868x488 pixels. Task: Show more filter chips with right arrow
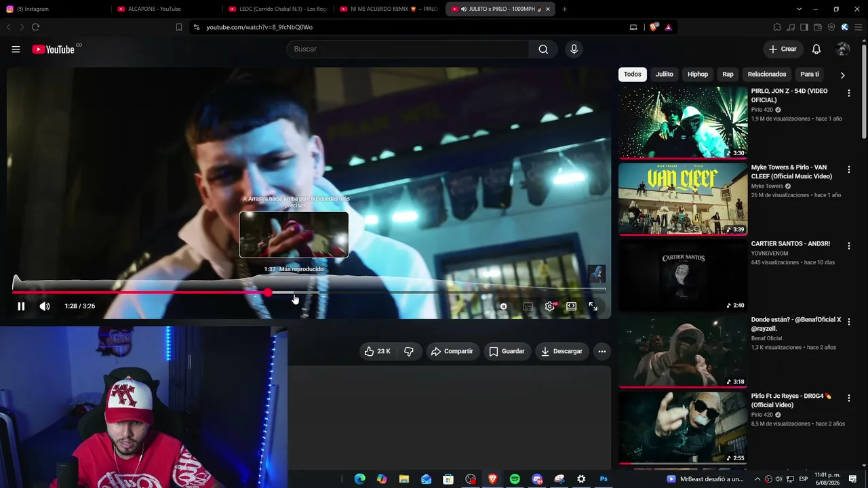coord(843,75)
